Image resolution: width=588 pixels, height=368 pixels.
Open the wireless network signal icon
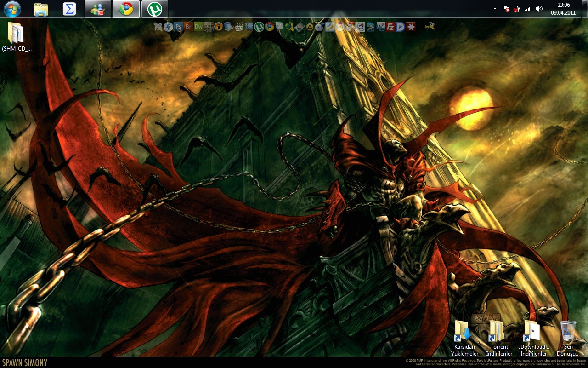point(528,9)
